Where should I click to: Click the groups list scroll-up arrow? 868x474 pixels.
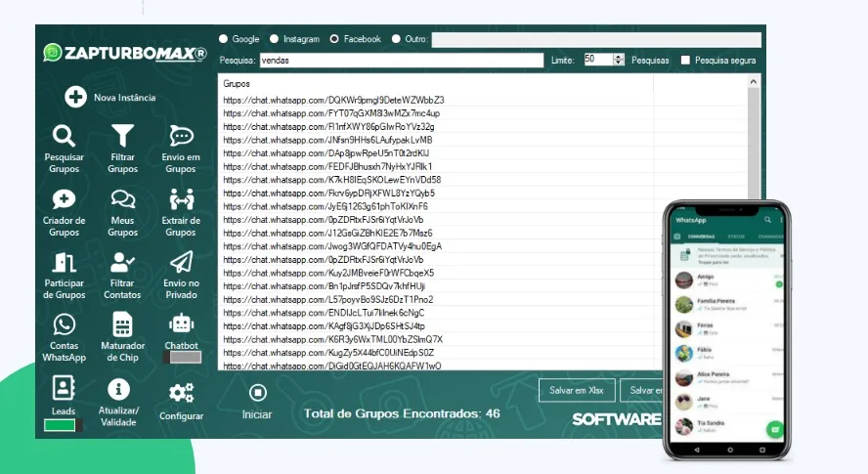coord(754,82)
